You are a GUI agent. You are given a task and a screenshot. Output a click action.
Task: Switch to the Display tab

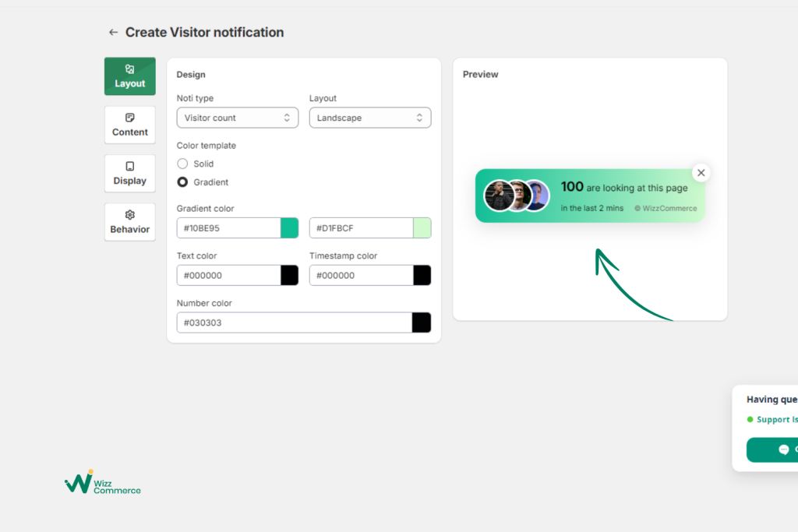[130, 174]
